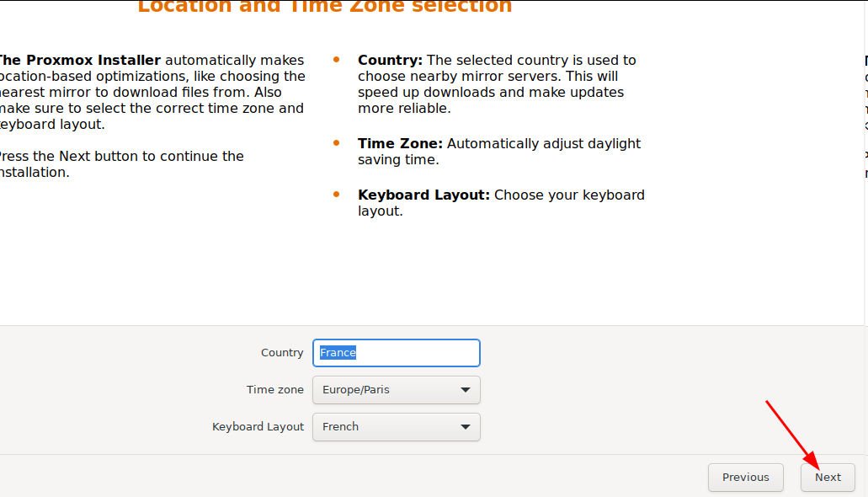The height and width of the screenshot is (497, 868).
Task: Expand the Keyboard Layout dropdown arrow
Action: (466, 427)
